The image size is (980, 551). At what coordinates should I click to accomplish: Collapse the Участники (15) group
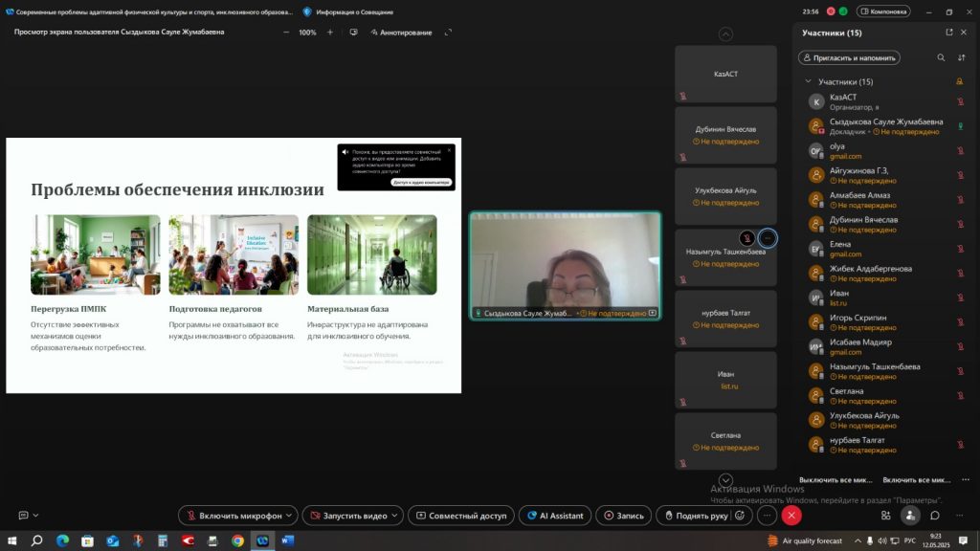[x=809, y=81]
